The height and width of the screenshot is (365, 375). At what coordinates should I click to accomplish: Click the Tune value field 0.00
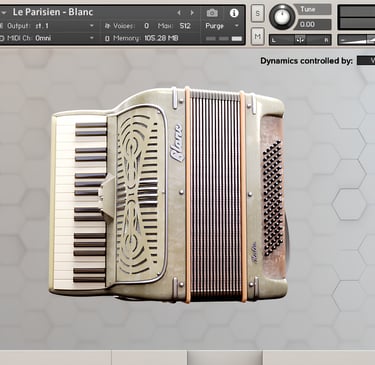314,24
